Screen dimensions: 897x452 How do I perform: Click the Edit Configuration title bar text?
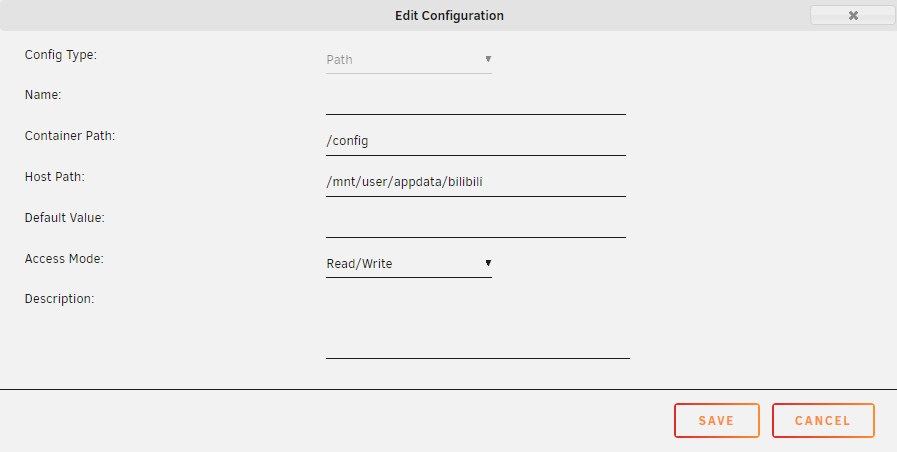(449, 15)
